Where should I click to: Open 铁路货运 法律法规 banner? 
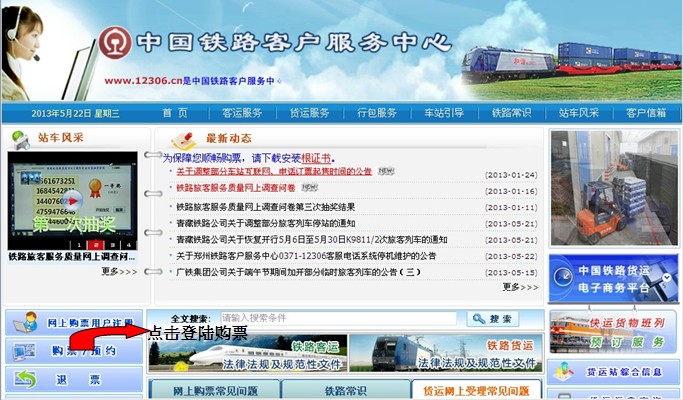(446, 353)
